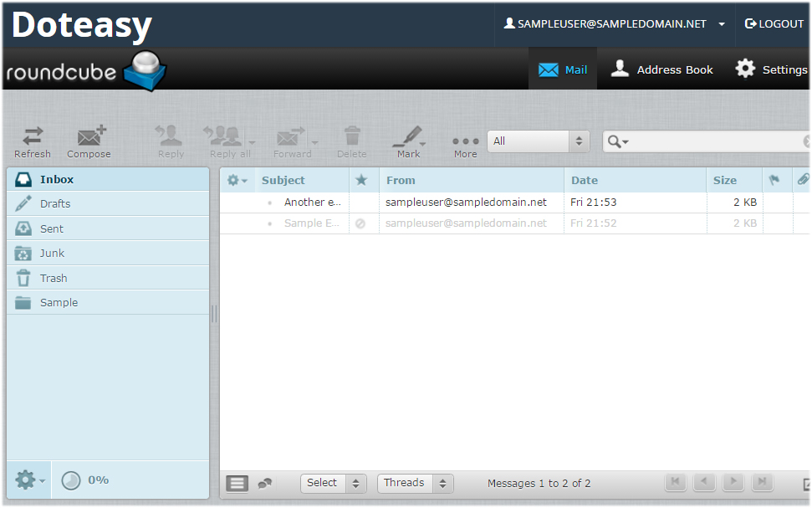Open the Address Book tab

(661, 69)
